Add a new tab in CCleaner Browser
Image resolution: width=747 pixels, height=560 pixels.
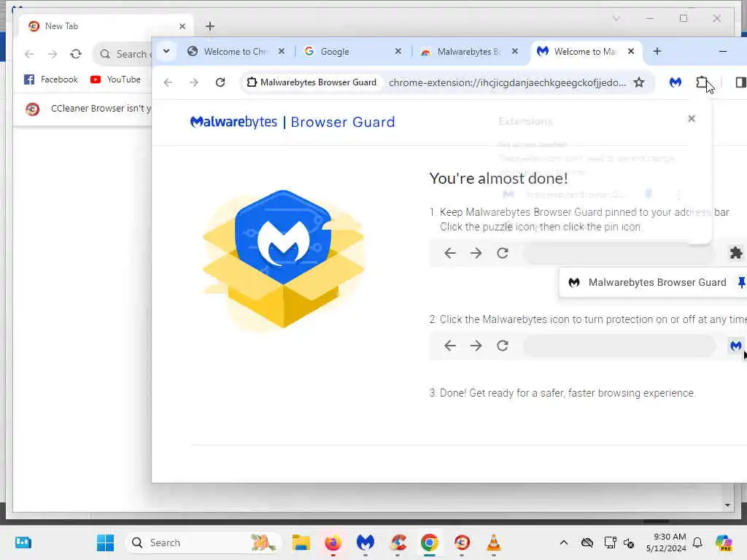tap(209, 26)
